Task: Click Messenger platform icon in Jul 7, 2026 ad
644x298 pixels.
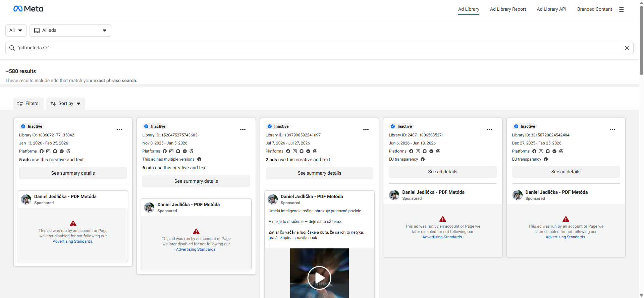Action: 308,151
